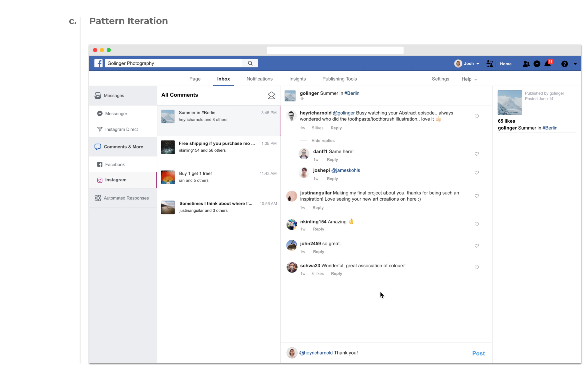This screenshot has width=588, height=383.
Task: Click the Comments & More bubble icon
Action: click(x=98, y=147)
